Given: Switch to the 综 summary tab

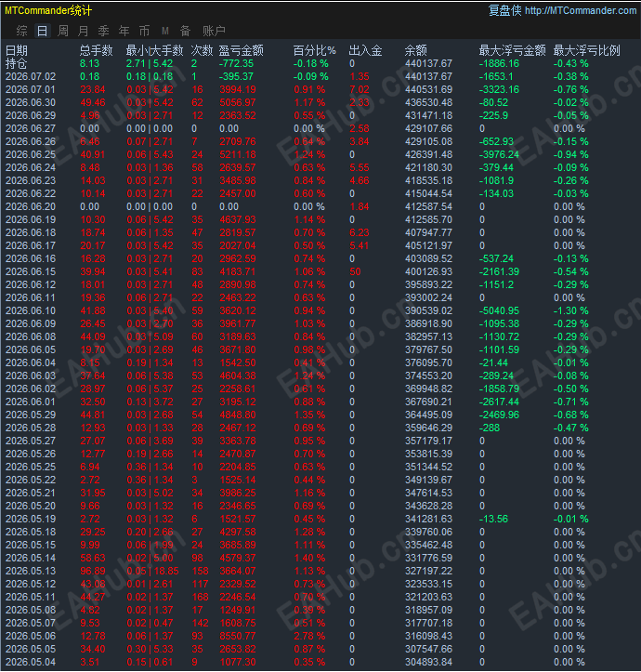Looking at the screenshot, I should [x=21, y=31].
